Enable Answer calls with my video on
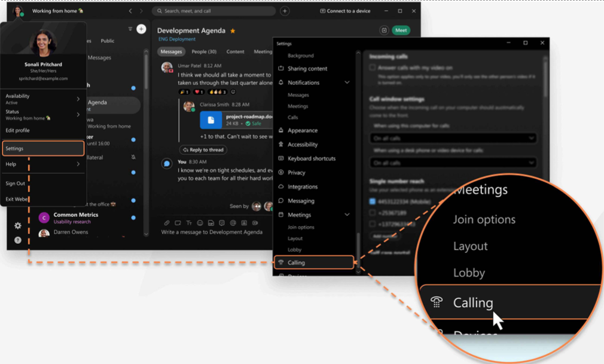This screenshot has width=604, height=364. 373,68
